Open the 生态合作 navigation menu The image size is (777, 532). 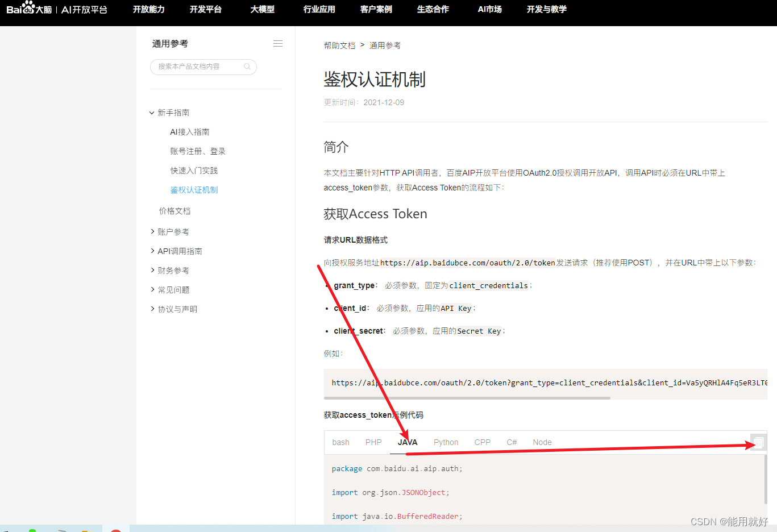coord(433,9)
